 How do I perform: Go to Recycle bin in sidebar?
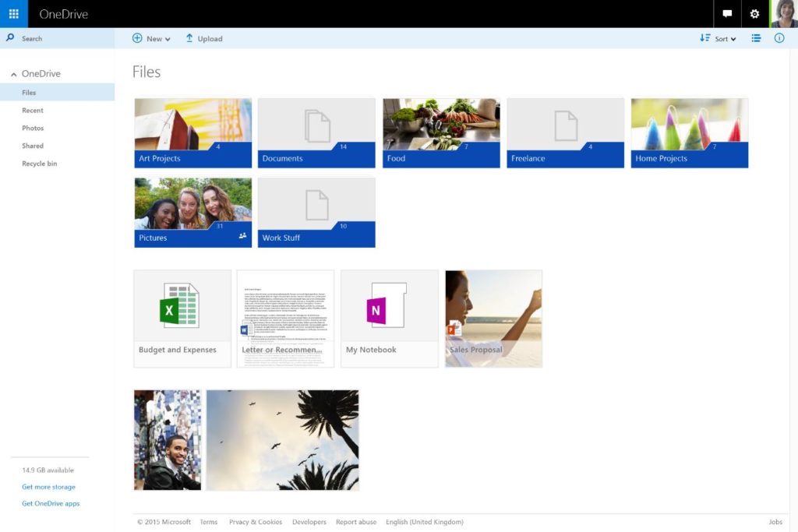39,164
